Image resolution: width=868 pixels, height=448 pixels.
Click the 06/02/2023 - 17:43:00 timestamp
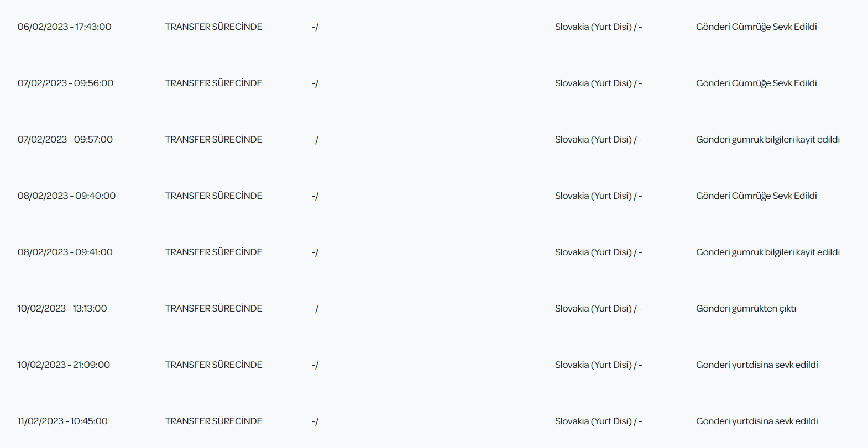point(64,27)
